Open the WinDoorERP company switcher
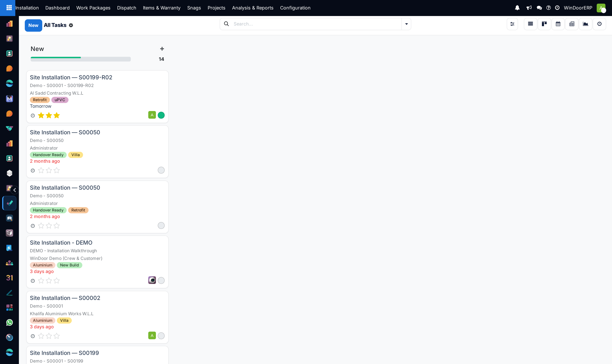The width and height of the screenshot is (612, 364). tap(578, 8)
